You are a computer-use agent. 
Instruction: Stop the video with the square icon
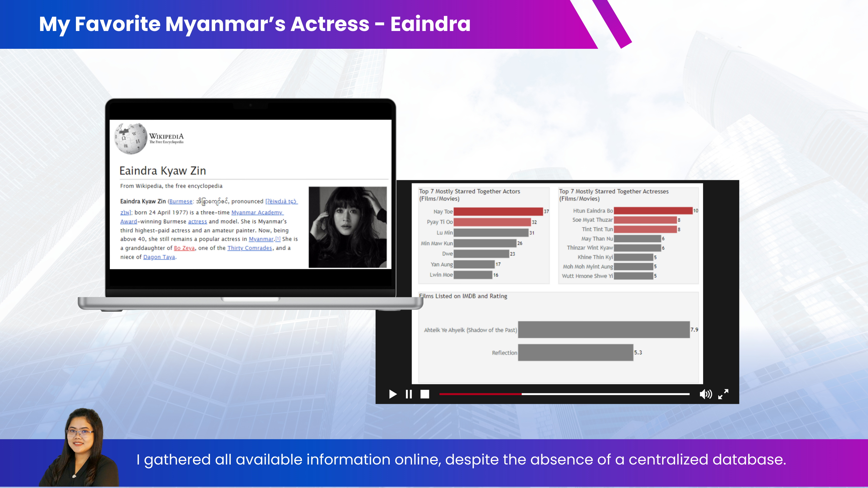click(425, 394)
